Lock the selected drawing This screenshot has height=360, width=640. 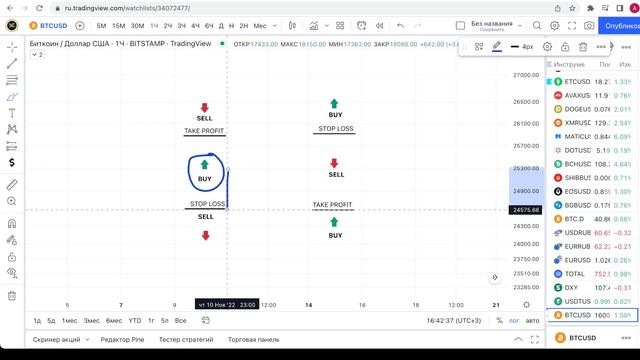point(565,47)
